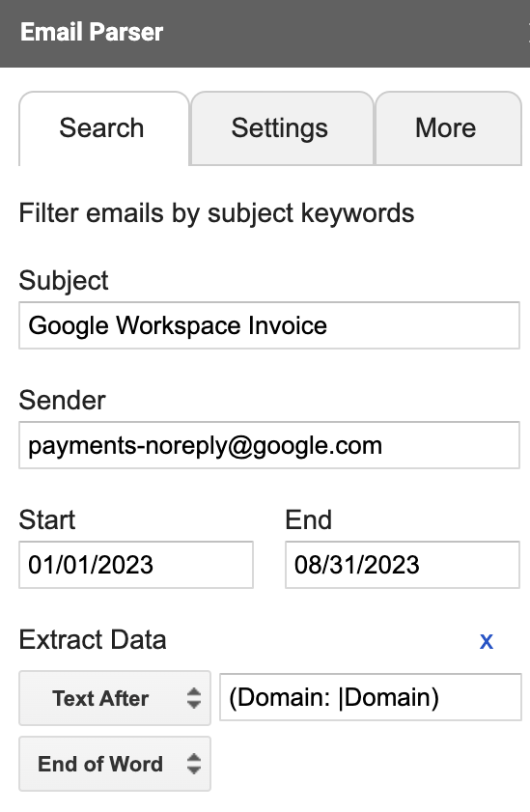Click Filter emails by subject keywords text
Viewport: 530px width, 812px height.
pos(216,213)
